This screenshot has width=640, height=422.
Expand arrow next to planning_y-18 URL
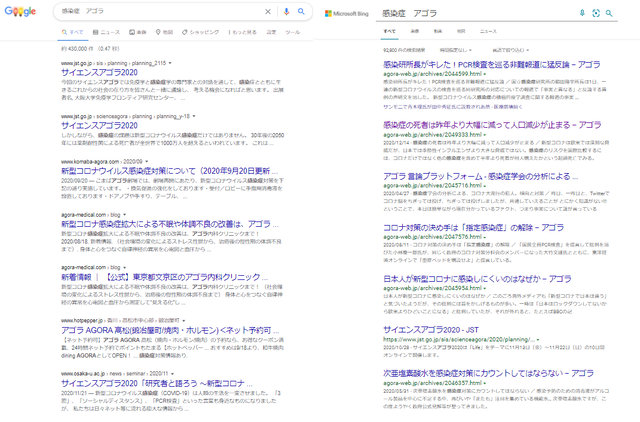(x=193, y=116)
